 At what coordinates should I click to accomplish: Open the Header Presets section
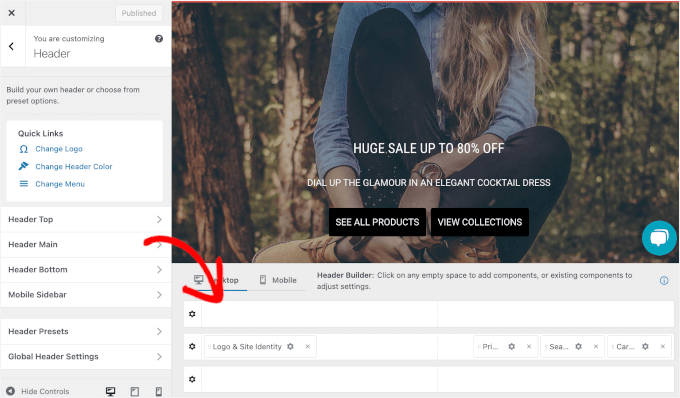(85, 331)
